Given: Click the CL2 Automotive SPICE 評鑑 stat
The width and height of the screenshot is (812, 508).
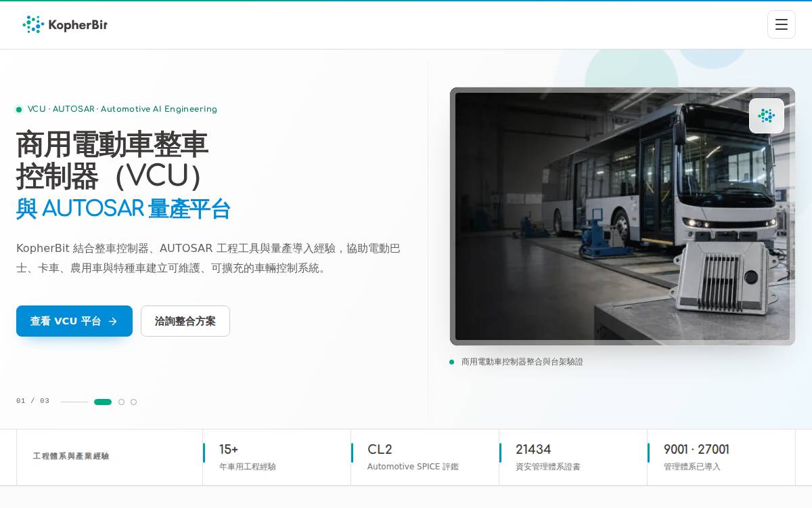Looking at the screenshot, I should (x=425, y=457).
